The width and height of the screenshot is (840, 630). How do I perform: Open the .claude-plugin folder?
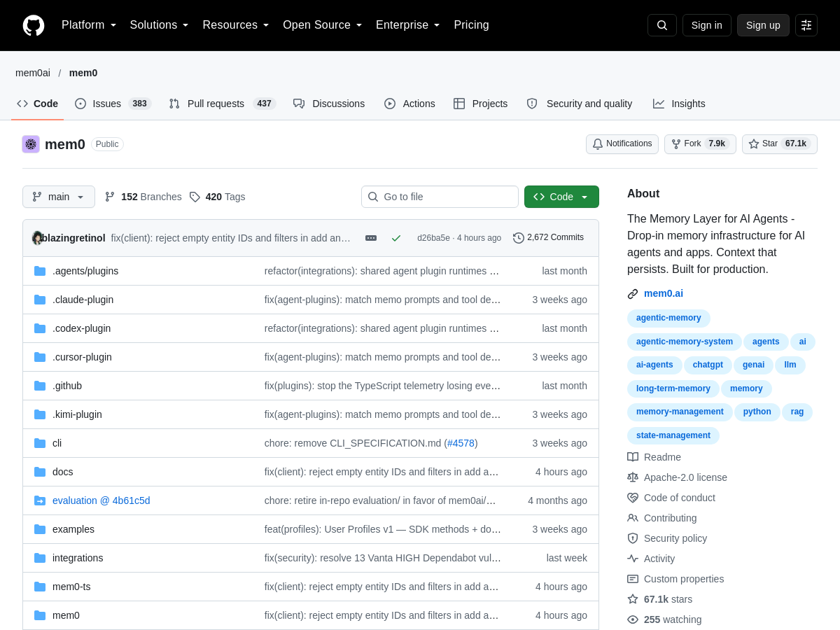coord(83,300)
